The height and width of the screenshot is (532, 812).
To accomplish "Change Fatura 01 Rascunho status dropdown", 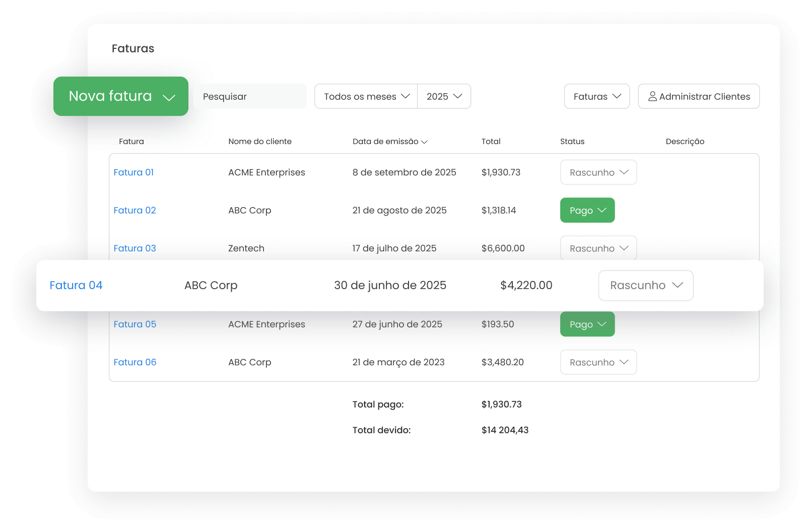I will [598, 172].
